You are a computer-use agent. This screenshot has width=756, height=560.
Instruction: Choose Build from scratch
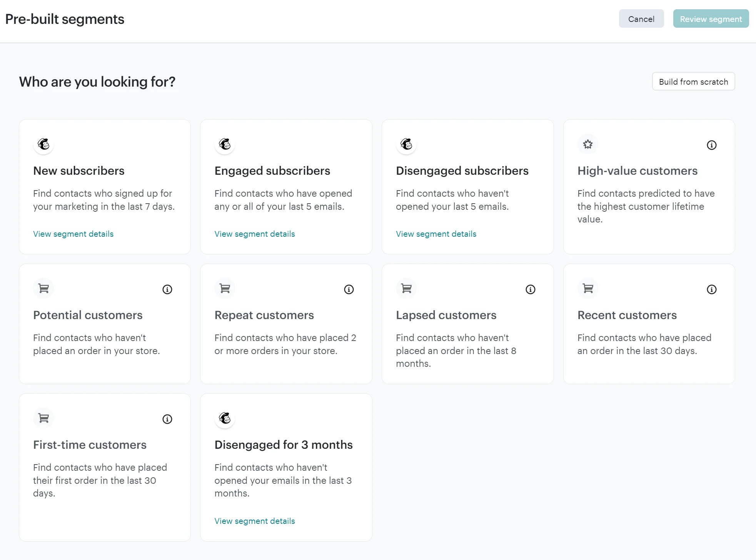pos(693,82)
